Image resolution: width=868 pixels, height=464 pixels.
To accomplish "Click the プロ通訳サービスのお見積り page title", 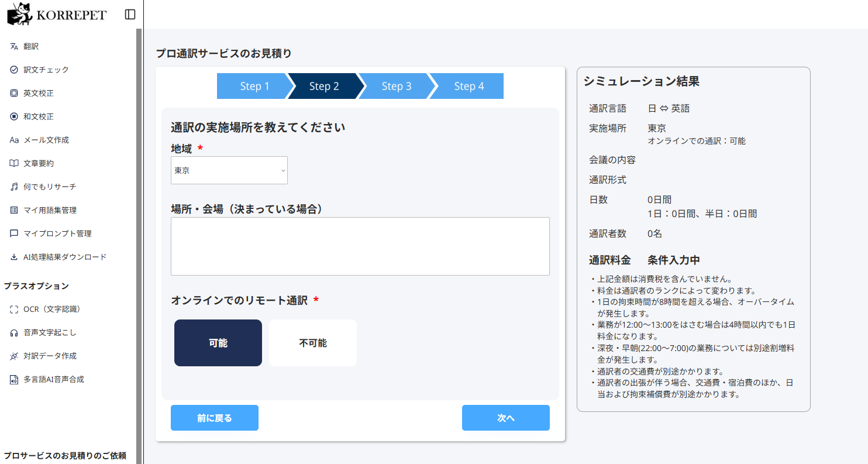I will pyautogui.click(x=223, y=53).
